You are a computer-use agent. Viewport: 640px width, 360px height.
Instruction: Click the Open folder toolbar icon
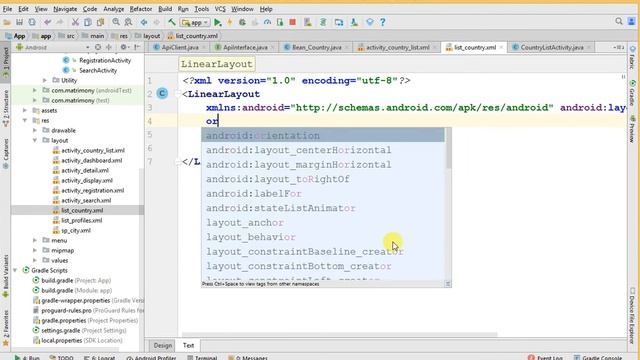[x=7, y=22]
